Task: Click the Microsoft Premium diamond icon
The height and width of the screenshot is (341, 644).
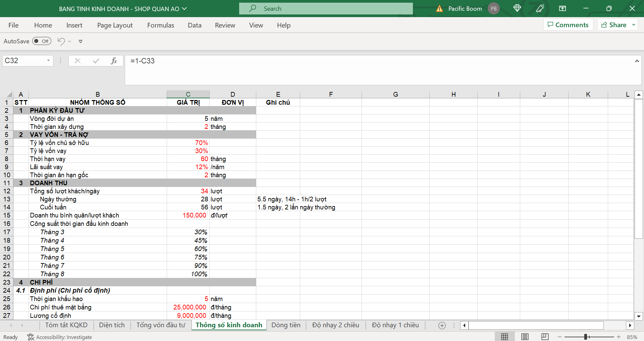Action: coord(517,8)
